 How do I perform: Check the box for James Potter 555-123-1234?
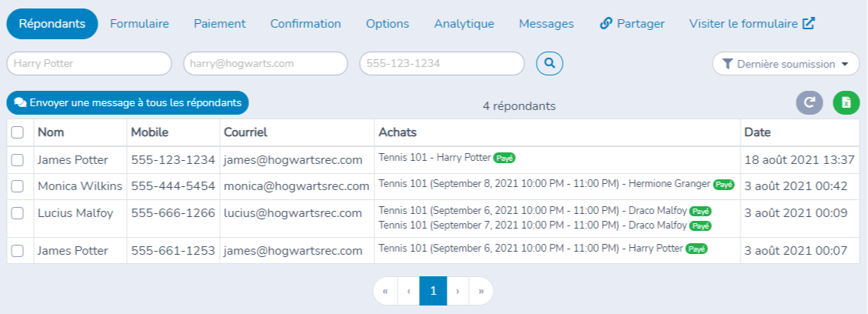(18, 160)
